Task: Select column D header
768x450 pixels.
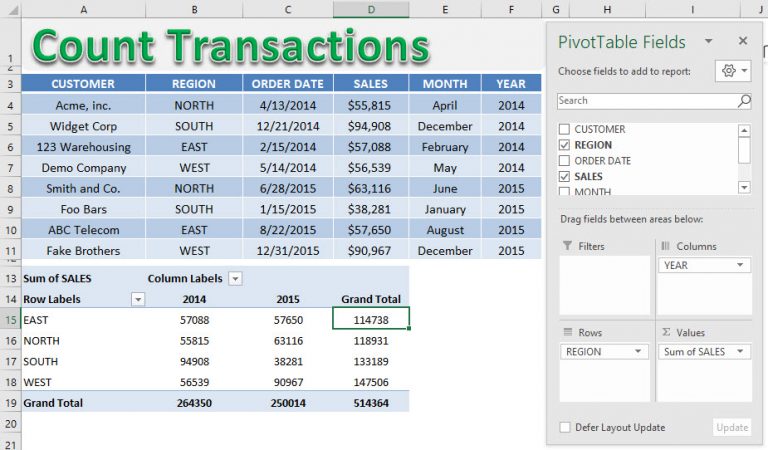Action: point(371,9)
